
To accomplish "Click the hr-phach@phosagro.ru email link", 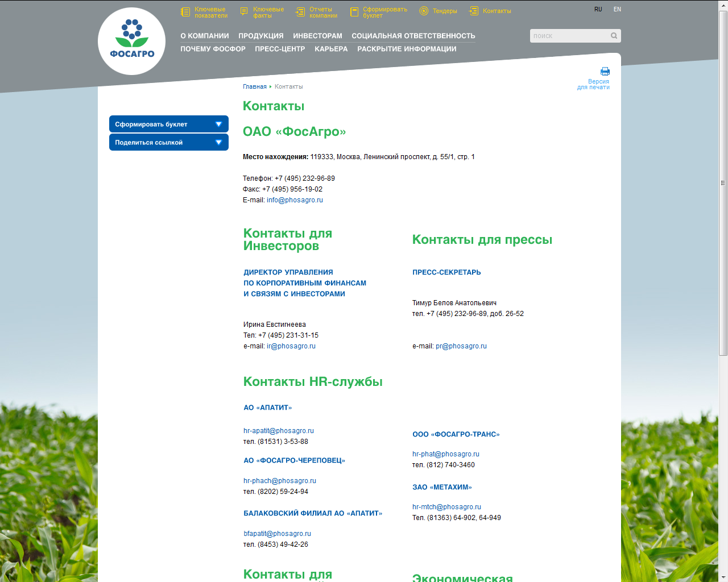I will 280,481.
